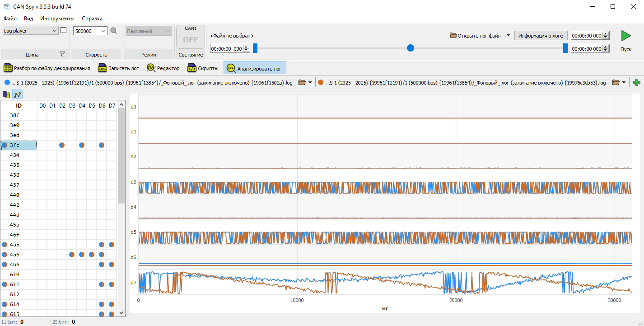Toggle the D2 byte marker for ID 3fc
This screenshot has height=326, width=644.
click(x=62, y=145)
